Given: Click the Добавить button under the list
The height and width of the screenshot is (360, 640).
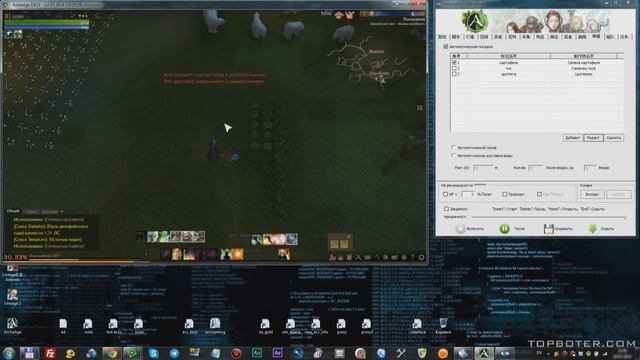Looking at the screenshot, I should [572, 138].
